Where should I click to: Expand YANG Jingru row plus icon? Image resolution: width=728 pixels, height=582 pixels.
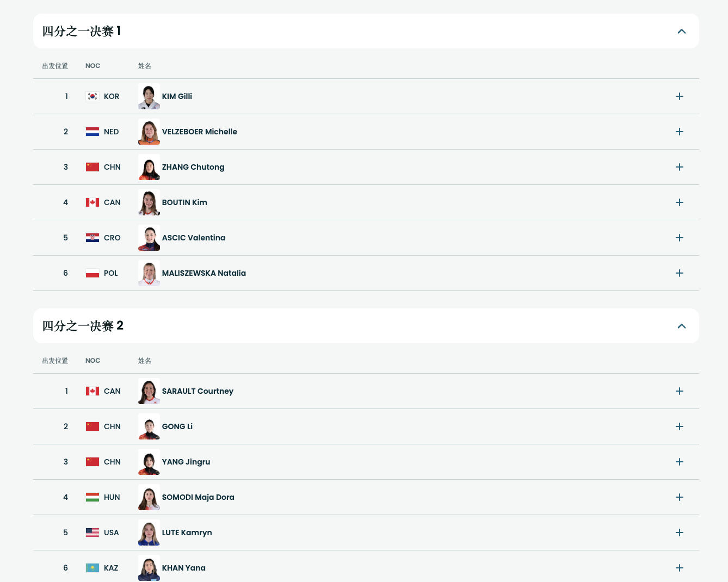679,462
